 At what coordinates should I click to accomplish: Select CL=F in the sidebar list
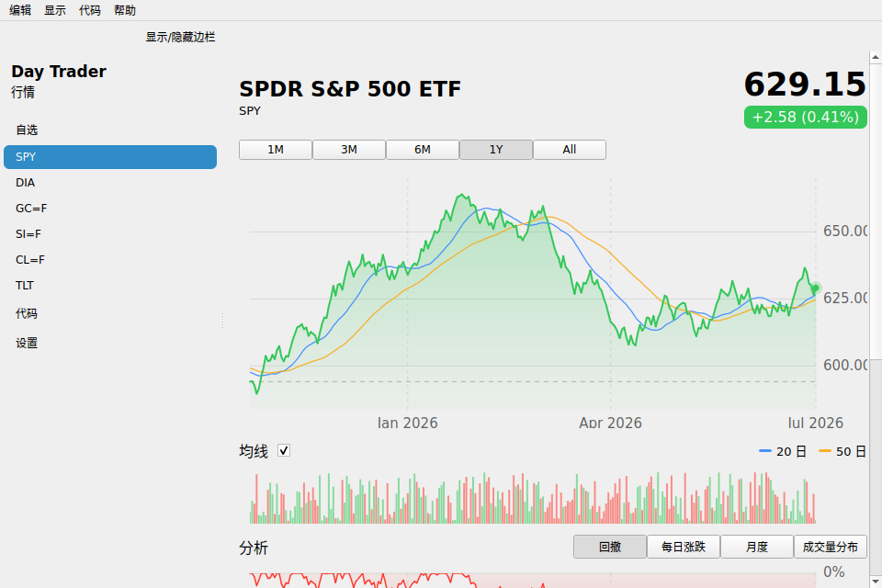click(x=110, y=260)
